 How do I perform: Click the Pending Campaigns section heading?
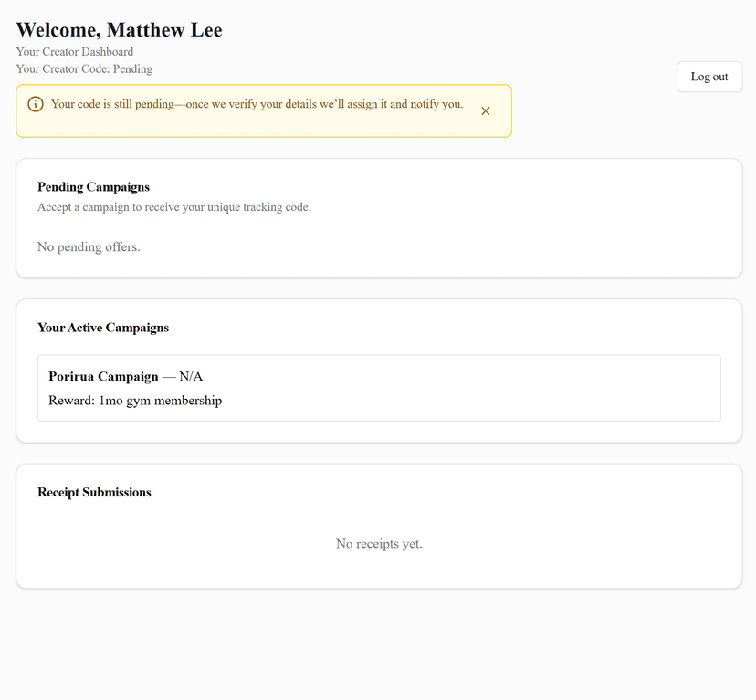[93, 187]
